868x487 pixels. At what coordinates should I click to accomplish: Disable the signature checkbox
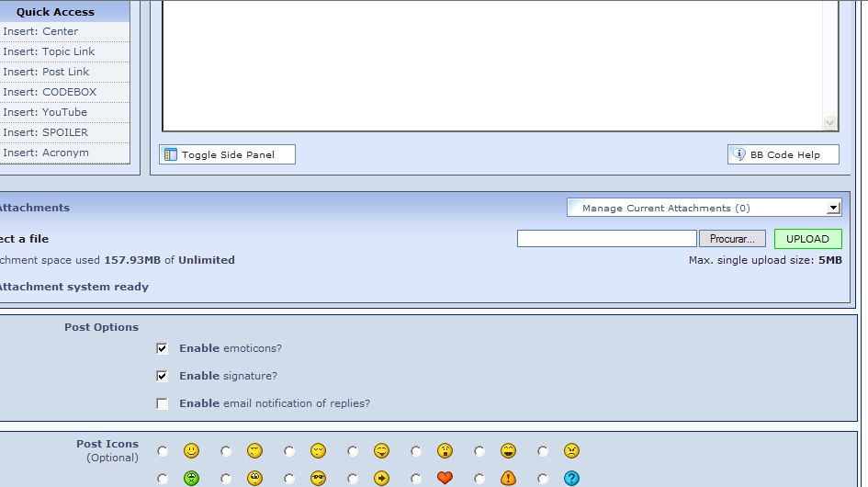[x=163, y=377]
